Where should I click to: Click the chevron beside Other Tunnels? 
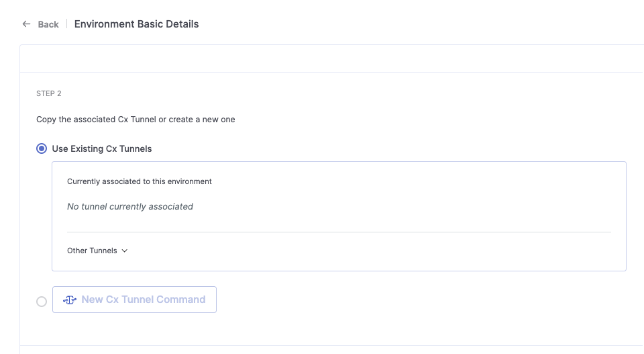[x=125, y=251]
